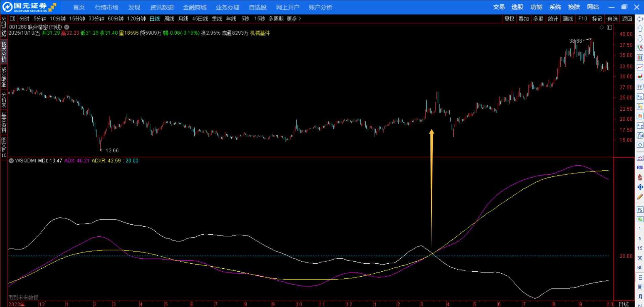This screenshot has width=644, height=307.
Task: Select the 基本资料 vertical side tab
Action: pyautogui.click(x=4, y=122)
